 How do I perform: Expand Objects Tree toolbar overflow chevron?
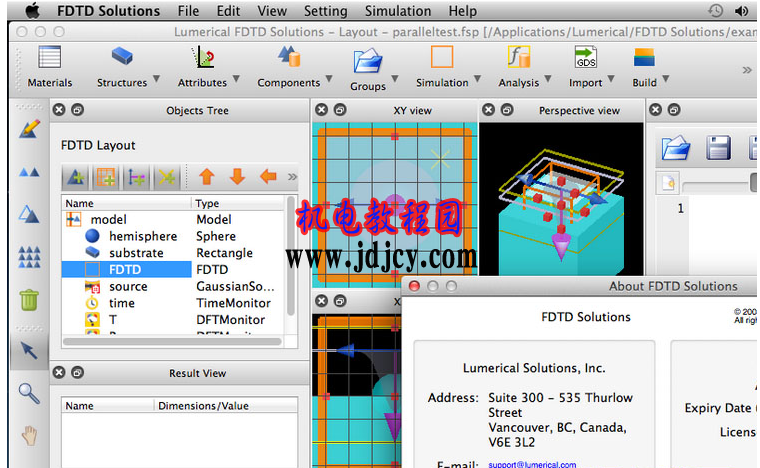(x=292, y=177)
